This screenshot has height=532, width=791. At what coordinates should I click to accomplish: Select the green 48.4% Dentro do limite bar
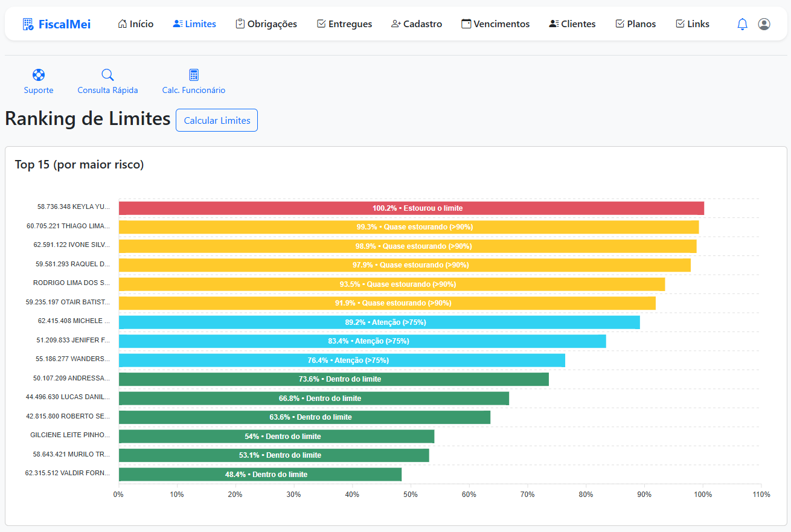[260, 475]
